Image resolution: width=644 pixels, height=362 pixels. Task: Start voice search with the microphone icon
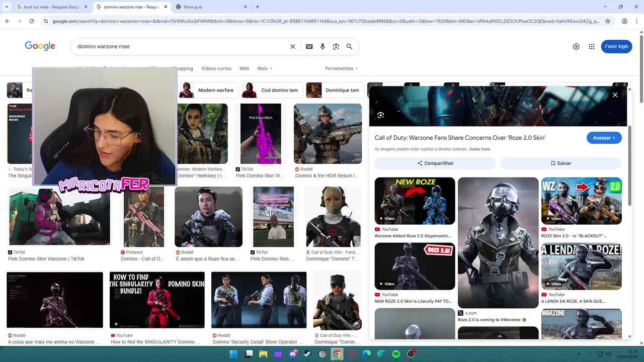[323, 46]
